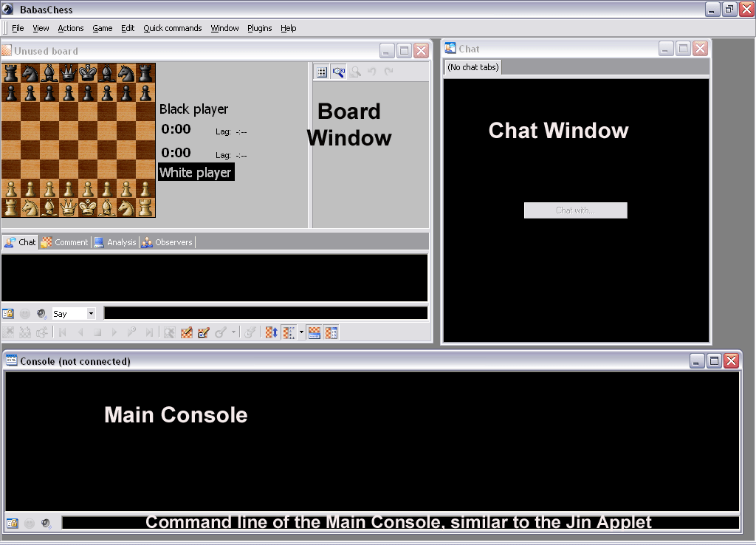Toggle the board bottom panel layout icon
The width and height of the screenshot is (756, 545).
(x=315, y=332)
